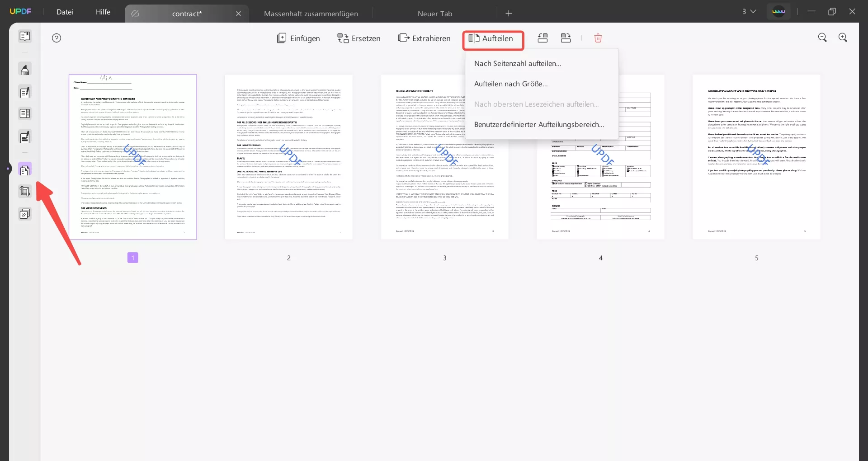
Task: Zoom out the page thumbnails
Action: point(822,38)
